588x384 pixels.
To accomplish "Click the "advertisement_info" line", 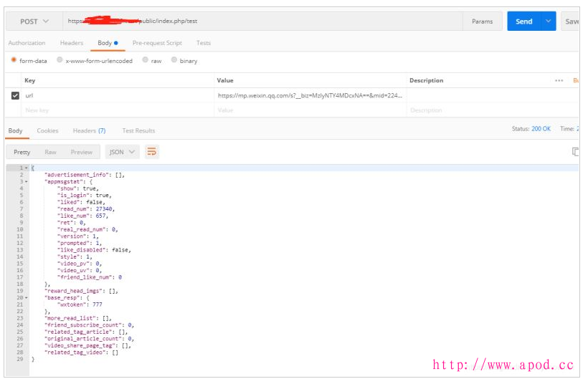I will pyautogui.click(x=85, y=175).
